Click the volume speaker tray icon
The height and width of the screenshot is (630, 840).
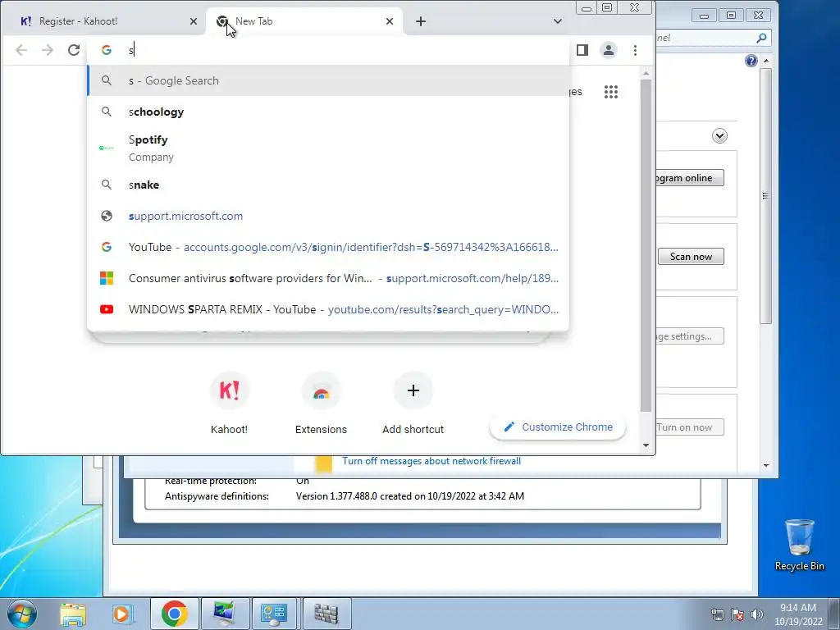(756, 614)
